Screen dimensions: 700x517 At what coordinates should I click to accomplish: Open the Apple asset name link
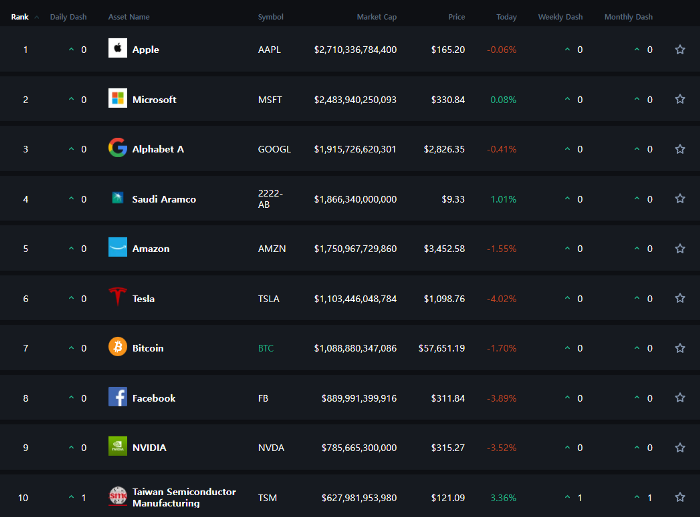click(x=146, y=50)
